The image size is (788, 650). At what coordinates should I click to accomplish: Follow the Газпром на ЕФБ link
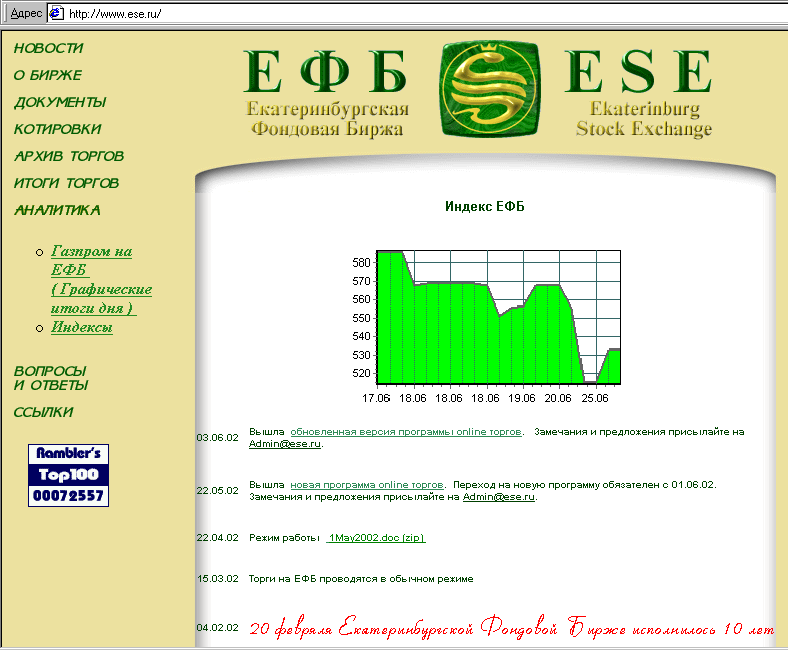(x=101, y=280)
